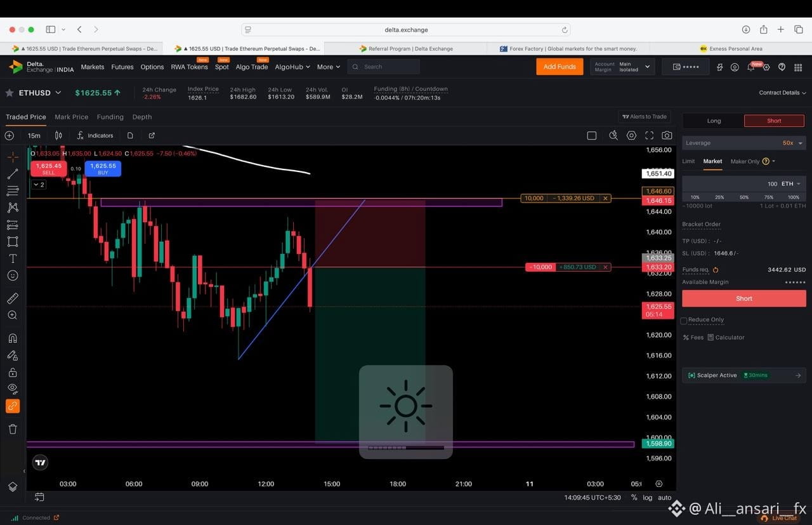Collapse the indicator legend showing 2
812x525 pixels.
click(39, 185)
